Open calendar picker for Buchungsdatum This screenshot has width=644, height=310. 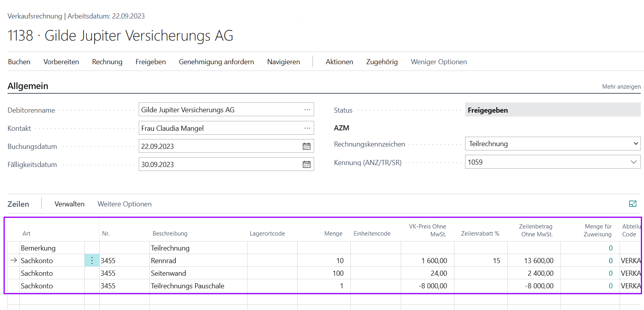click(306, 147)
